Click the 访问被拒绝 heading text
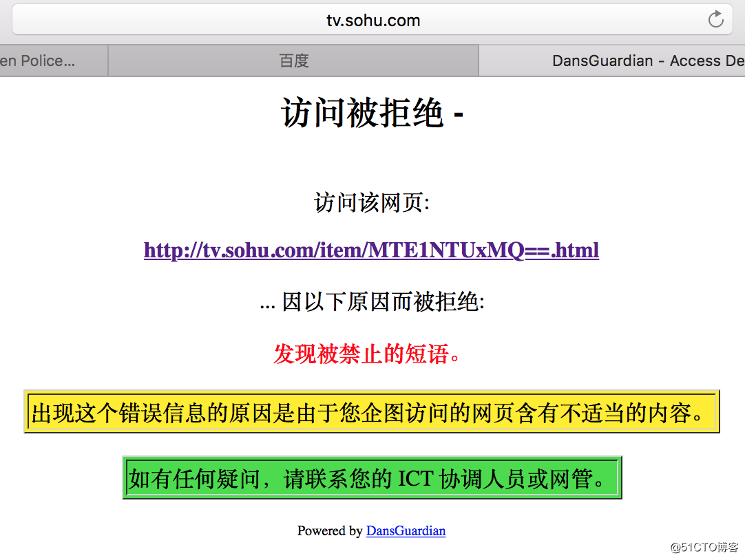 (x=372, y=113)
